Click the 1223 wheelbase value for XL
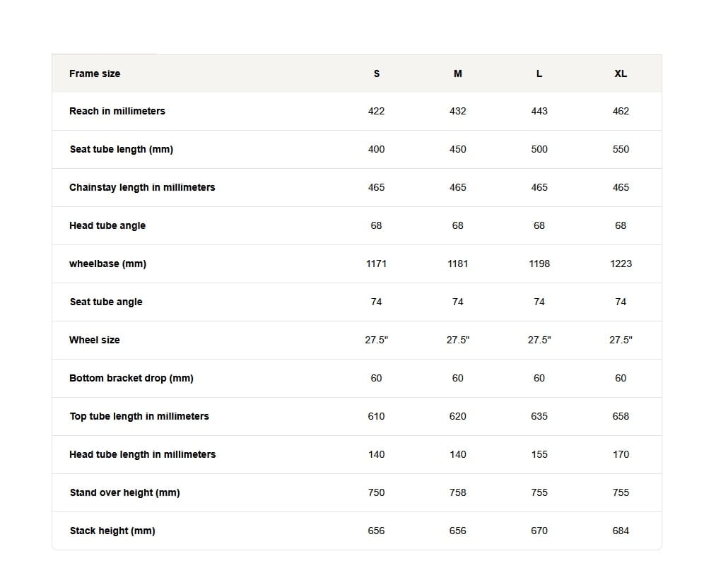 click(x=621, y=264)
